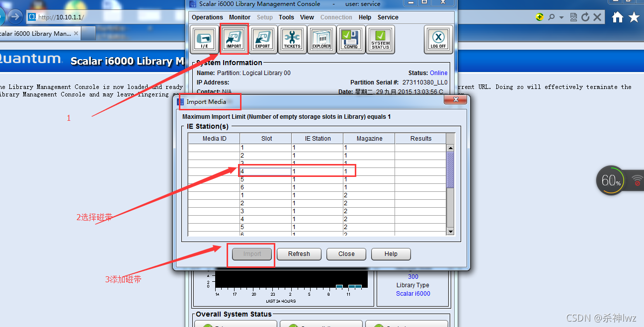
Task: Select slot 2 row of magazine 1
Action: coord(317,156)
